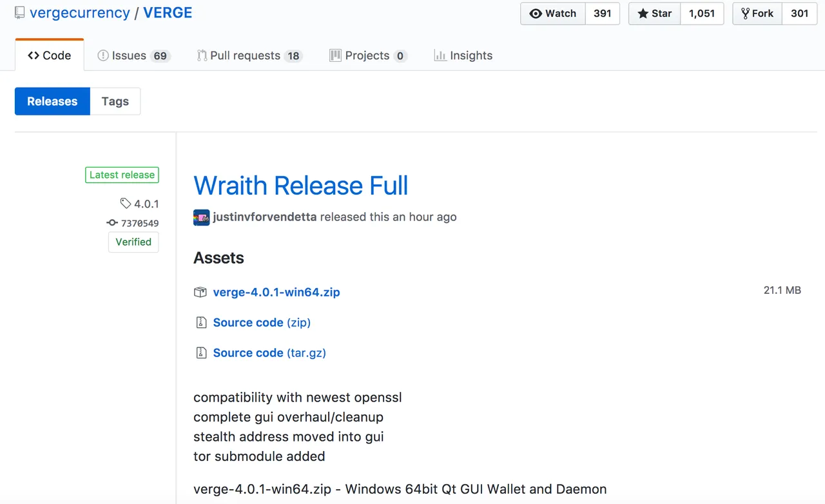The width and height of the screenshot is (825, 504).
Task: View the 391 watchers count
Action: 603,14
